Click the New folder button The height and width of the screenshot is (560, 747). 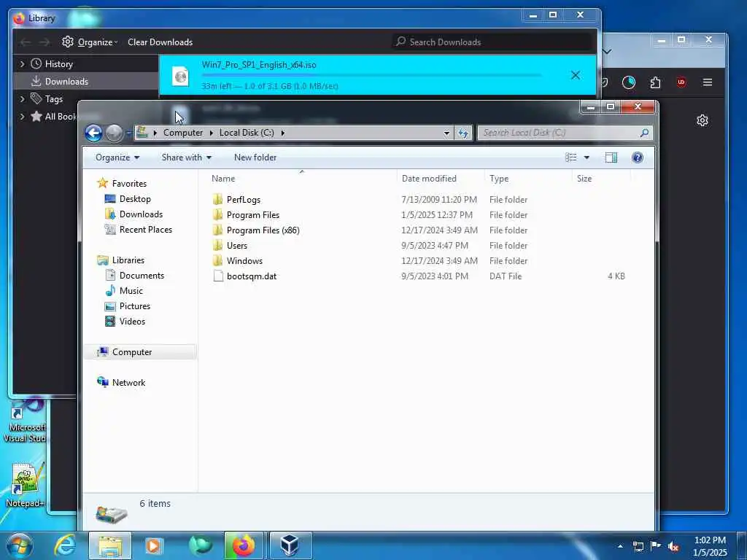[x=255, y=157]
